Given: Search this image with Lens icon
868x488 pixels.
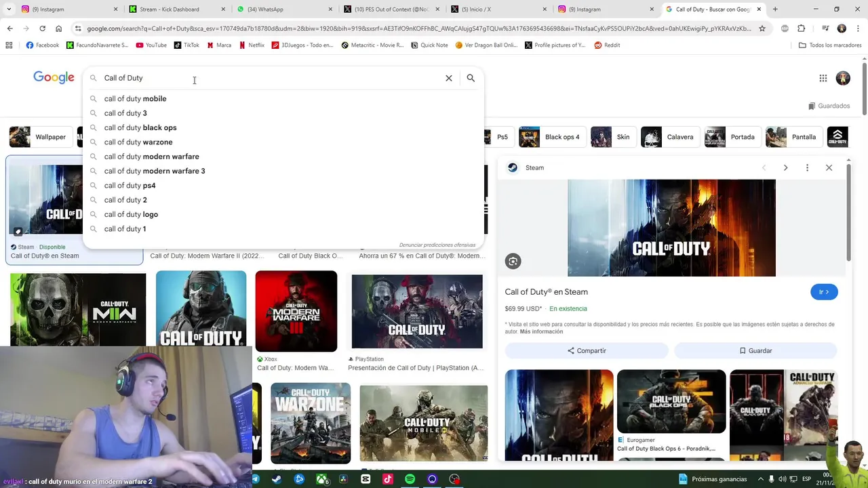Looking at the screenshot, I should pyautogui.click(x=513, y=261).
